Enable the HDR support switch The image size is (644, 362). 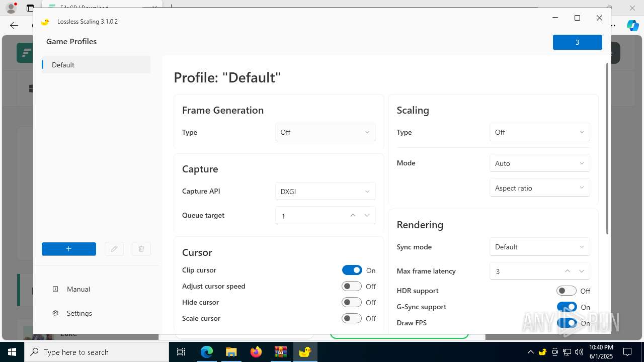(567, 291)
